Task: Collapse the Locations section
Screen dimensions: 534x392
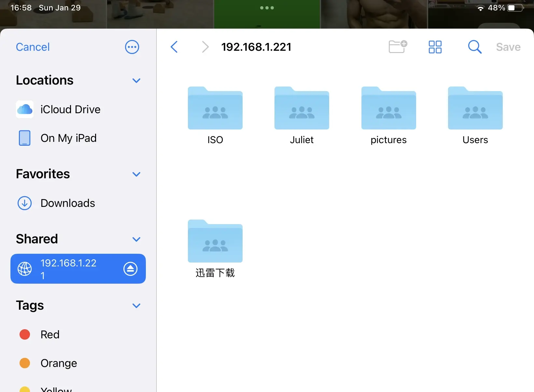Action: (x=136, y=80)
